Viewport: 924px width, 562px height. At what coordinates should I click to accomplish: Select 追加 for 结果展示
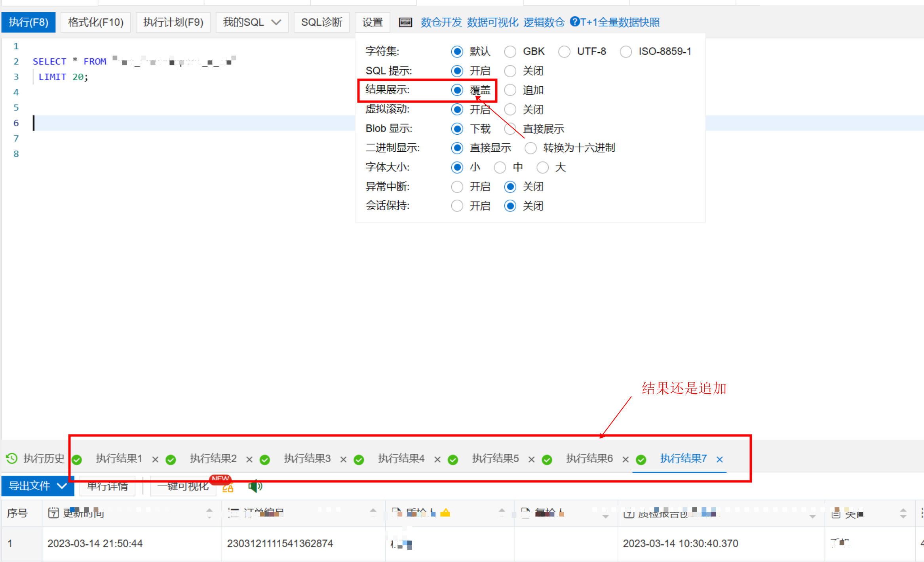click(x=510, y=90)
